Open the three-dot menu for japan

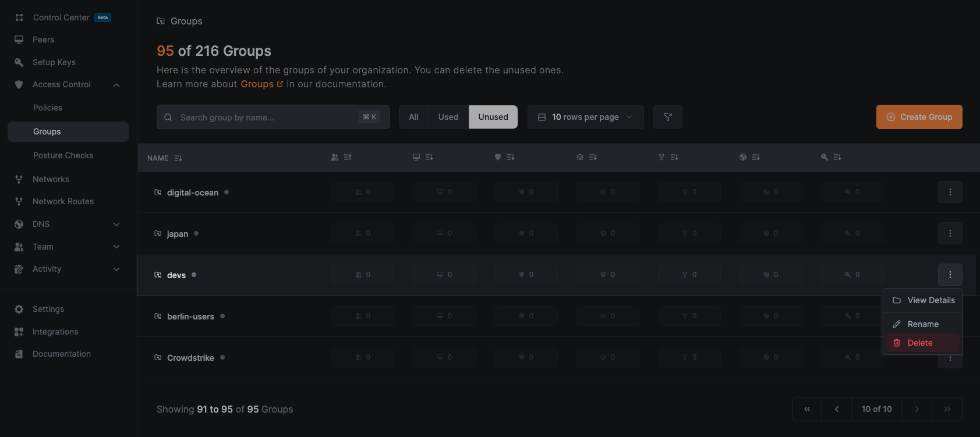point(950,233)
